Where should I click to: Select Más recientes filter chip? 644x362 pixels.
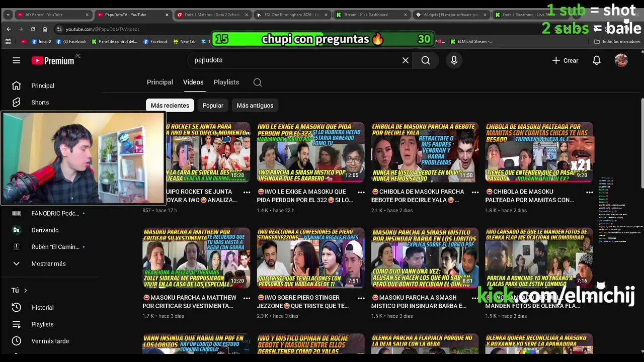170,105
